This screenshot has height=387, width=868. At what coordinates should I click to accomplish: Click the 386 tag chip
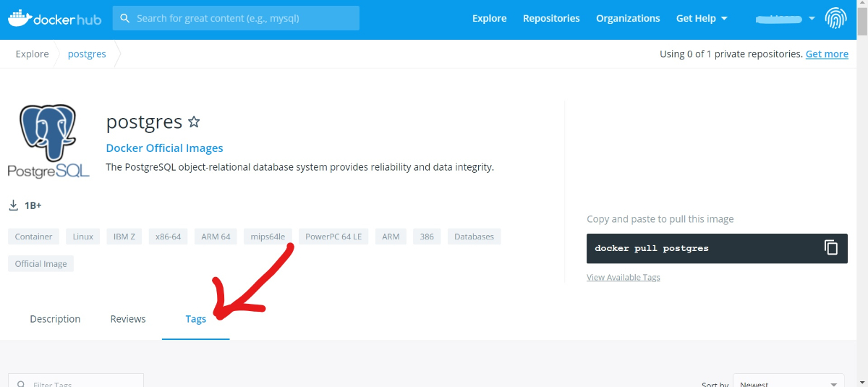point(427,237)
